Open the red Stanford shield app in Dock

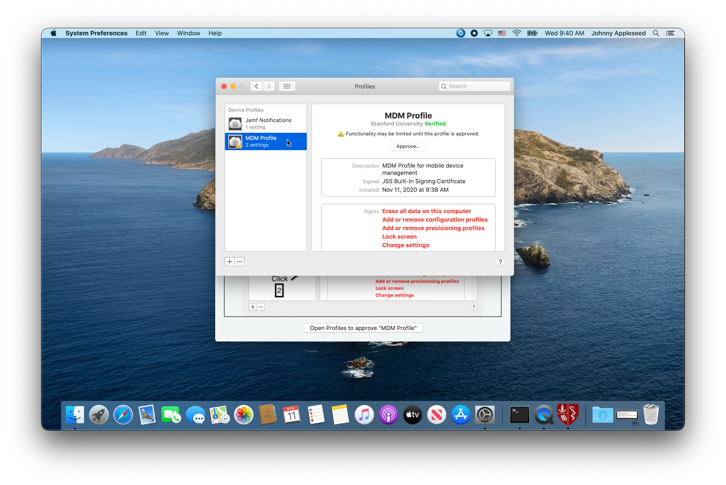click(x=568, y=414)
